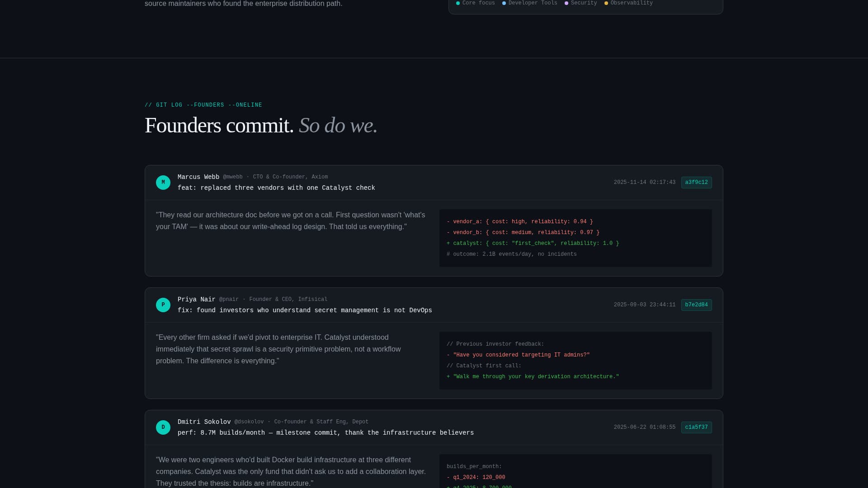
Task: Click the blue Developer Tools legend dot
Action: point(504,3)
